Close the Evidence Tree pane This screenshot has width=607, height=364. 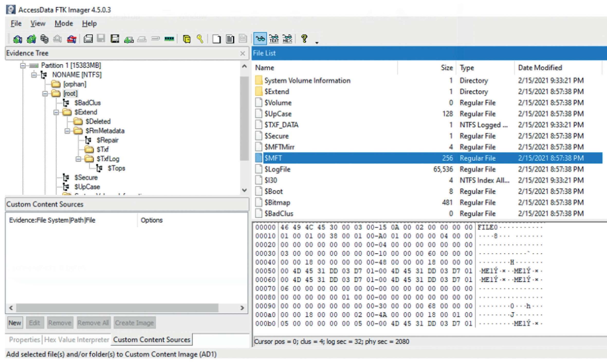tap(242, 53)
